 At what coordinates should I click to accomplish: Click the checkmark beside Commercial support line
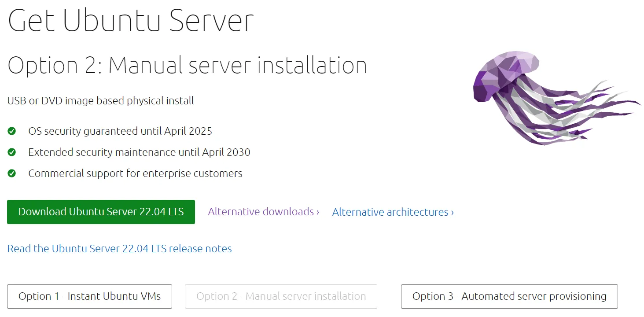(x=12, y=173)
